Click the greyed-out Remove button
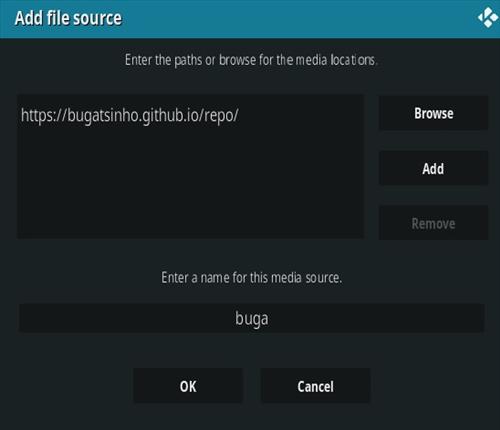Image resolution: width=500 pixels, height=430 pixels. coord(433,223)
